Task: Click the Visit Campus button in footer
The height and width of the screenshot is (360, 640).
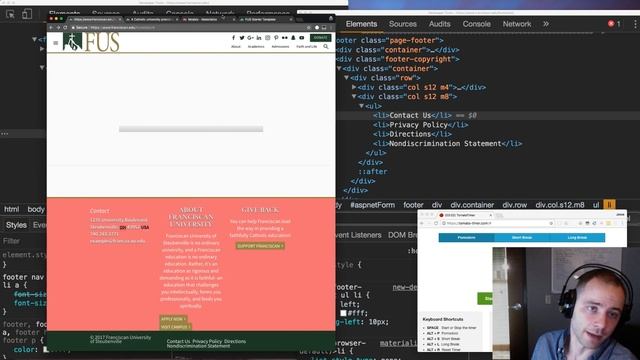Action: pos(175,327)
